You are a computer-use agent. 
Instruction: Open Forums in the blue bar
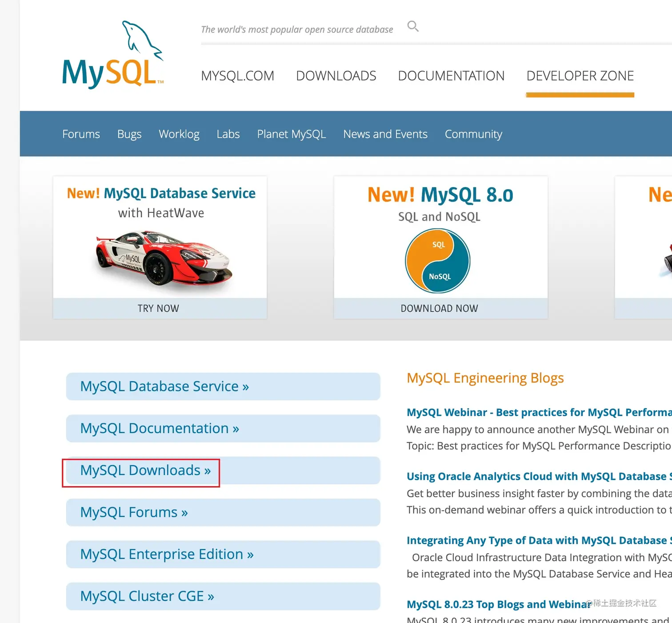pos(81,134)
